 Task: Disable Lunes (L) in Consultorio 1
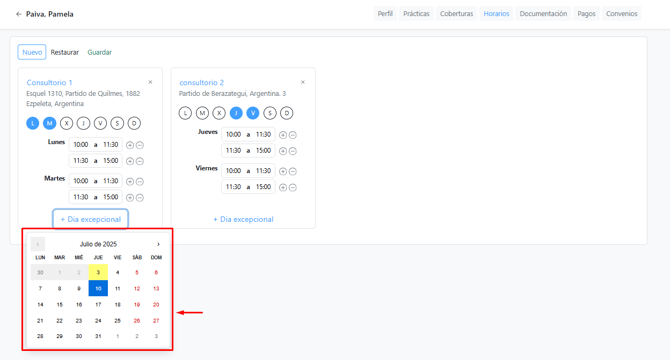coord(32,123)
